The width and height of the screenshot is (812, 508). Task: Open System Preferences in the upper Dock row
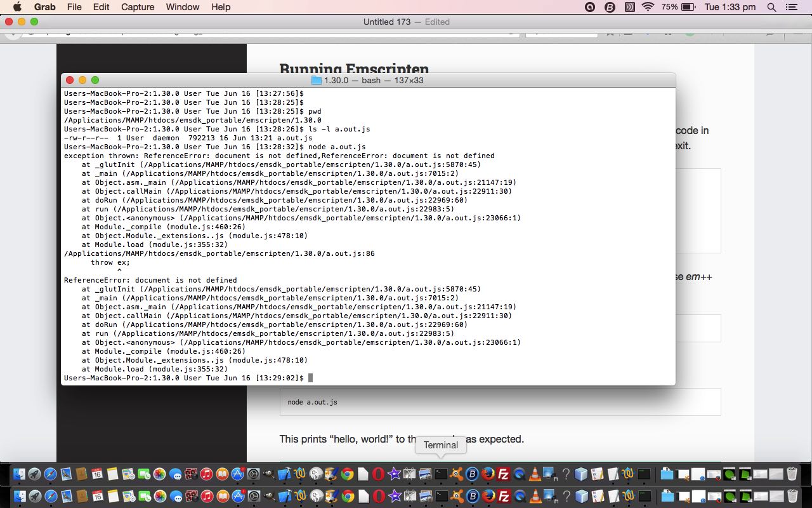coord(253,474)
